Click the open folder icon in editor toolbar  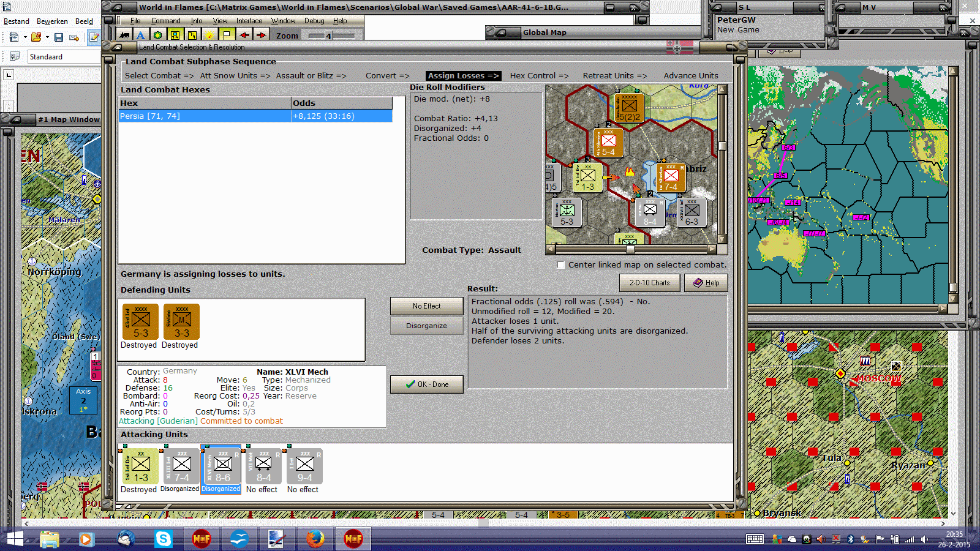click(x=36, y=37)
